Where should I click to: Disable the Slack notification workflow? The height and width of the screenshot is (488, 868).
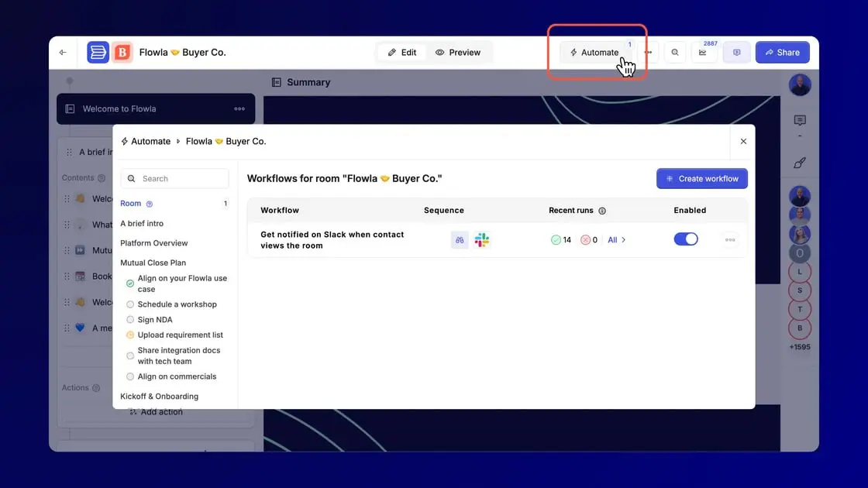pos(686,239)
